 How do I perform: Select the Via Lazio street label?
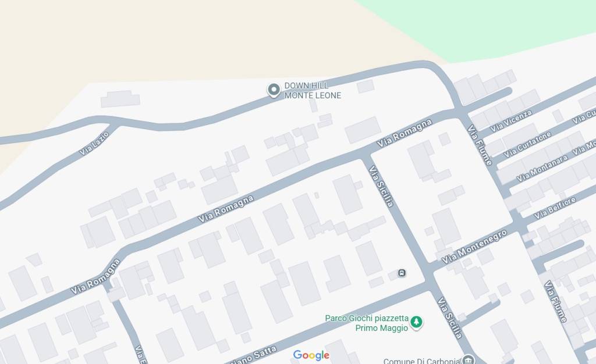tap(94, 144)
